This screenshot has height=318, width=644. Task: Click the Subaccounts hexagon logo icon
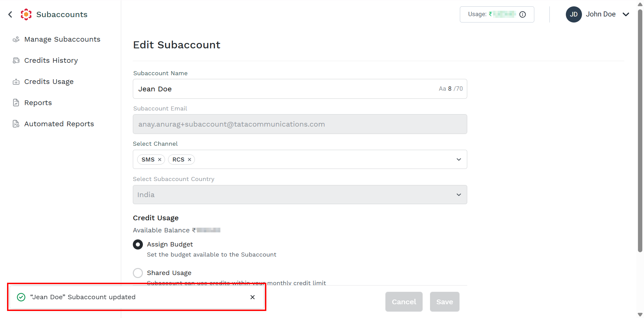click(26, 14)
